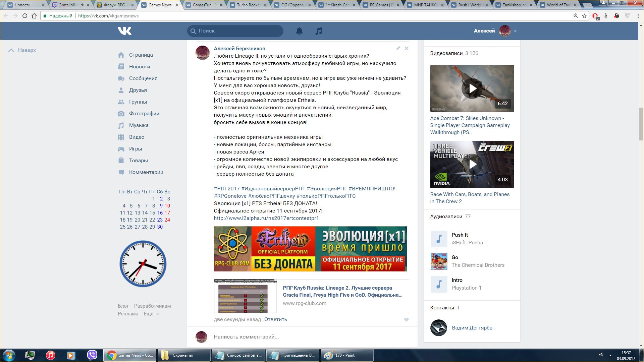Open the Эволюция x1 banner image

(310, 249)
